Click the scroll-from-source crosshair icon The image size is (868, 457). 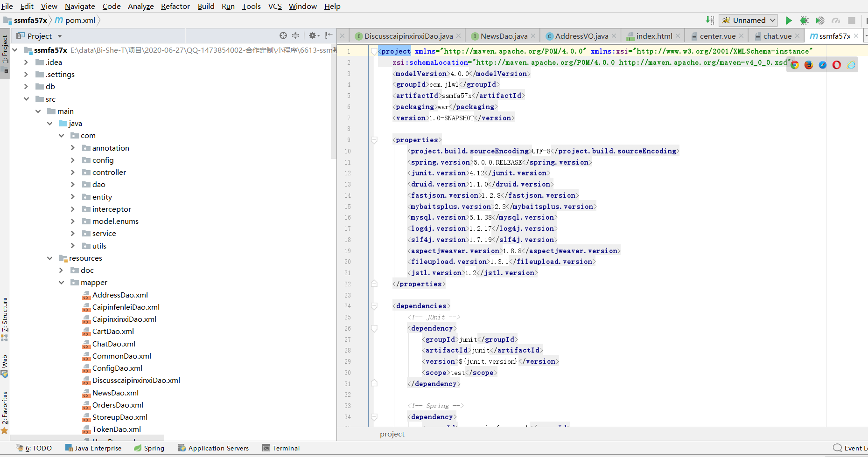point(283,35)
